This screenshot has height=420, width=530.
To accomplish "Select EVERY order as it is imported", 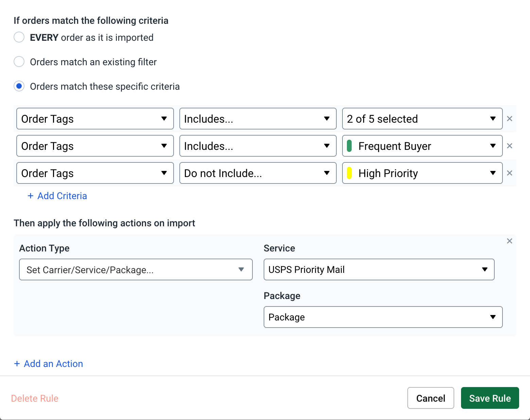I will 19,37.
